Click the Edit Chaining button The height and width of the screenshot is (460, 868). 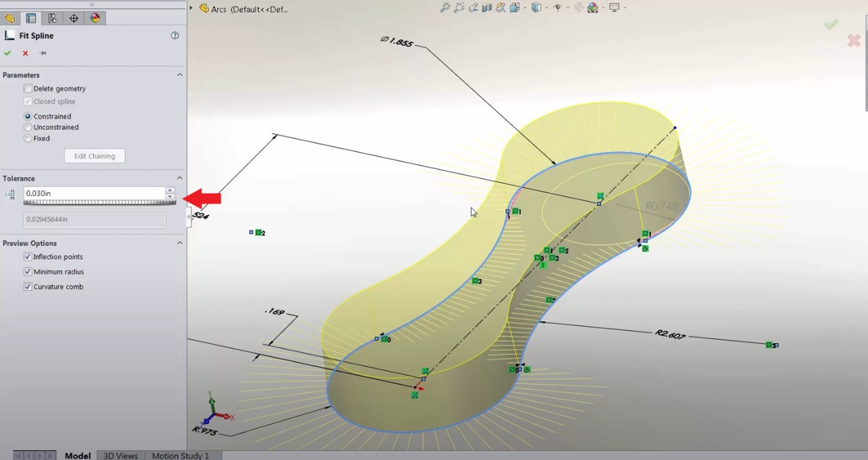(x=95, y=156)
